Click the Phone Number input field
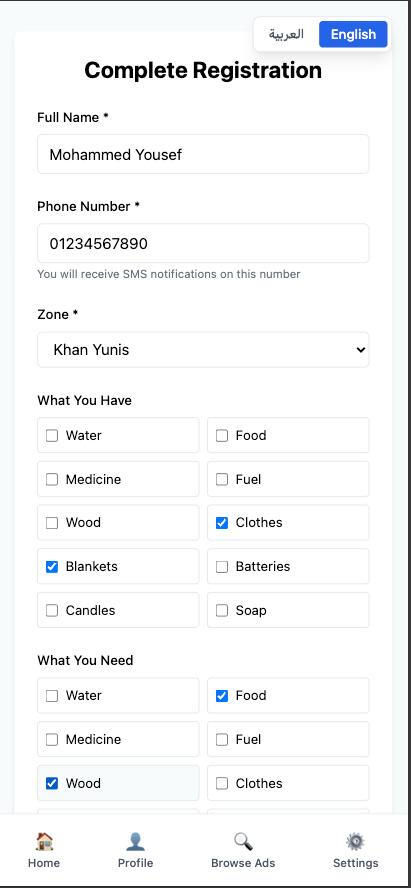411x888 pixels. [203, 244]
